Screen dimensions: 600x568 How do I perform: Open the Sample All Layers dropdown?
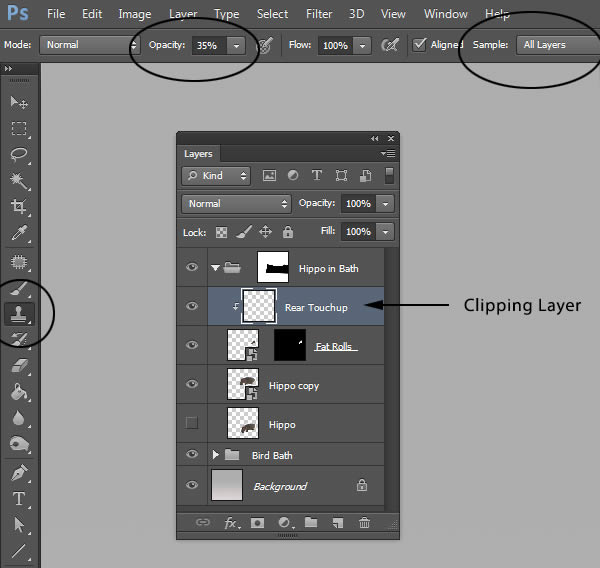tap(558, 45)
